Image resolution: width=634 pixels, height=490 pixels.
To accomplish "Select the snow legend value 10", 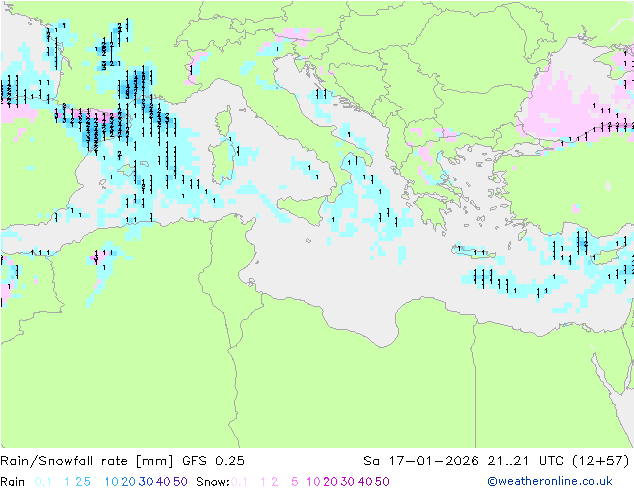I will pyautogui.click(x=313, y=482).
